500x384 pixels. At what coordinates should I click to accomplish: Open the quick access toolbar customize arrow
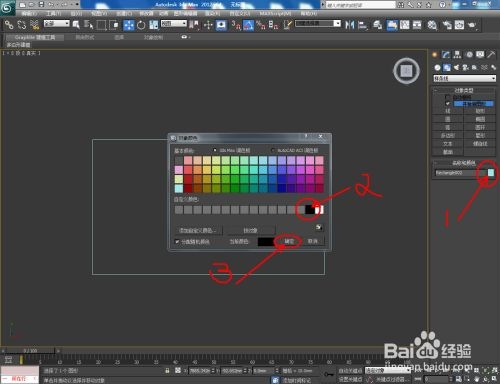tap(77, 4)
